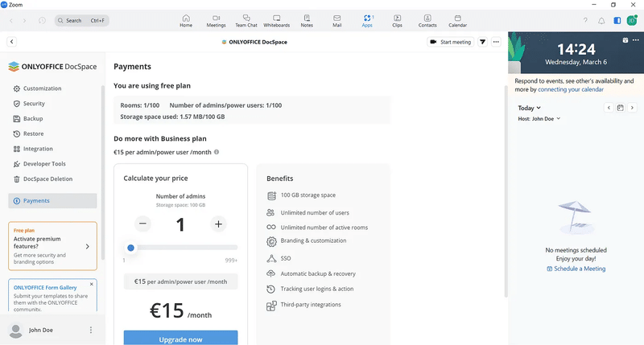This screenshot has width=644, height=345.
Task: Click the admins slider track
Action: (180, 248)
